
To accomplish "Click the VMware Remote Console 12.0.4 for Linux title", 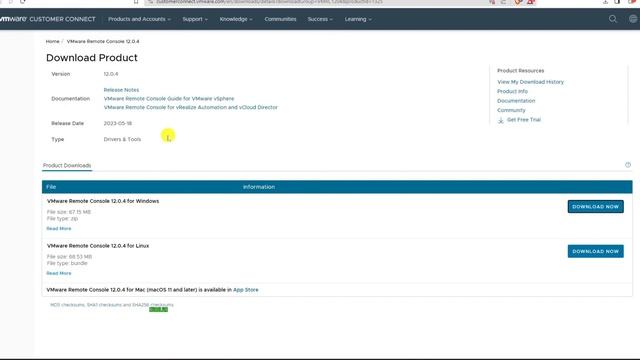I will pyautogui.click(x=98, y=246).
